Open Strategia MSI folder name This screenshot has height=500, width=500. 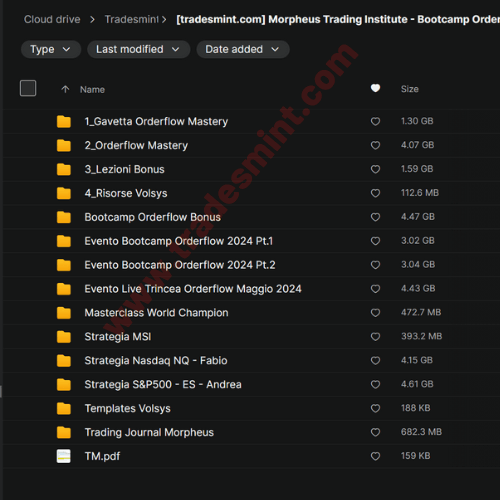118,337
